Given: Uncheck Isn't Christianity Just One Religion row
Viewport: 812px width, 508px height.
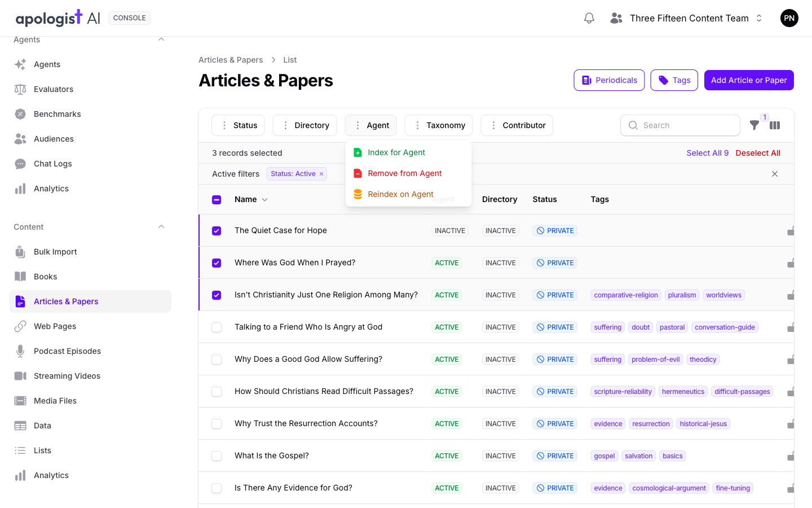Looking at the screenshot, I should pos(217,295).
